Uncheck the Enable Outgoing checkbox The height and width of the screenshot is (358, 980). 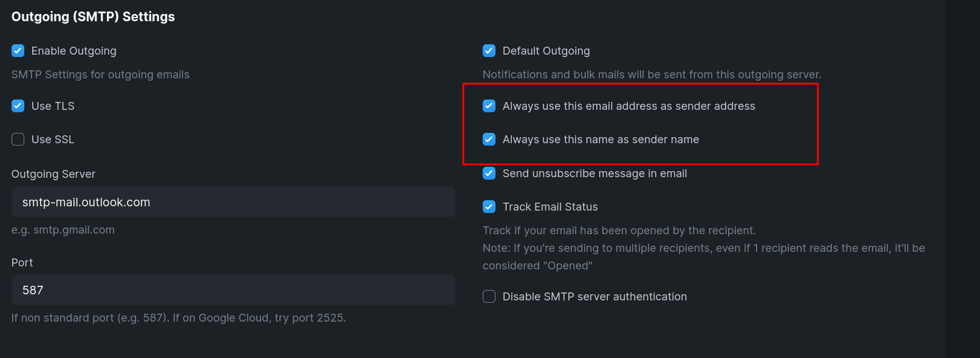(18, 51)
